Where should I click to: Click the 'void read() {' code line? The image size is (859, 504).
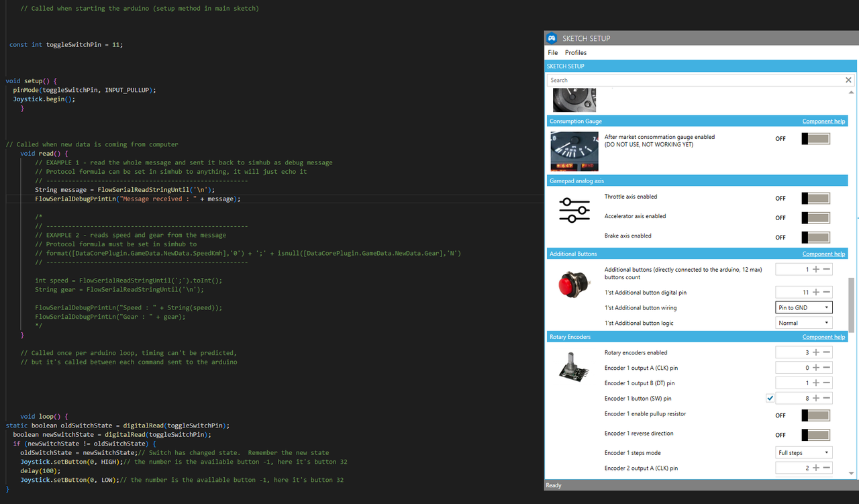pos(44,153)
